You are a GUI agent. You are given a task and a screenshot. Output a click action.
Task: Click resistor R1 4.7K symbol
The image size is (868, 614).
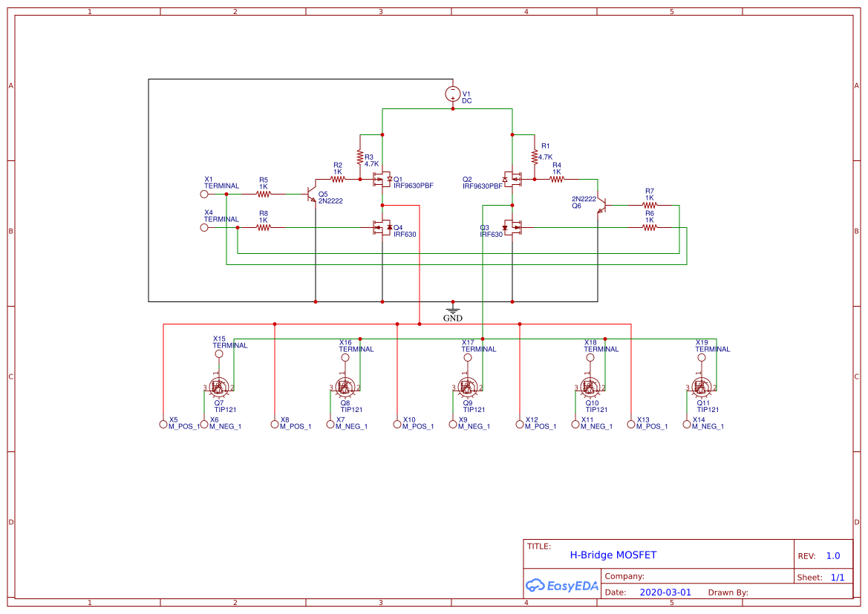tap(534, 157)
